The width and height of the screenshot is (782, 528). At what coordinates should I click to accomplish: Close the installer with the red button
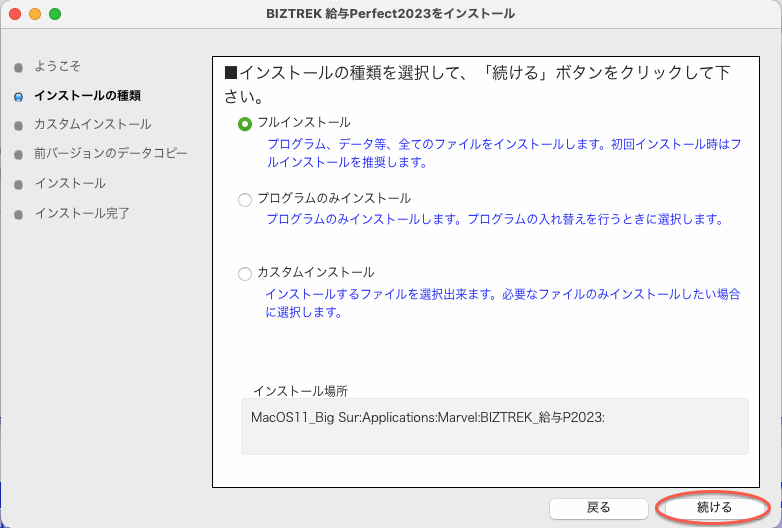tap(15, 14)
